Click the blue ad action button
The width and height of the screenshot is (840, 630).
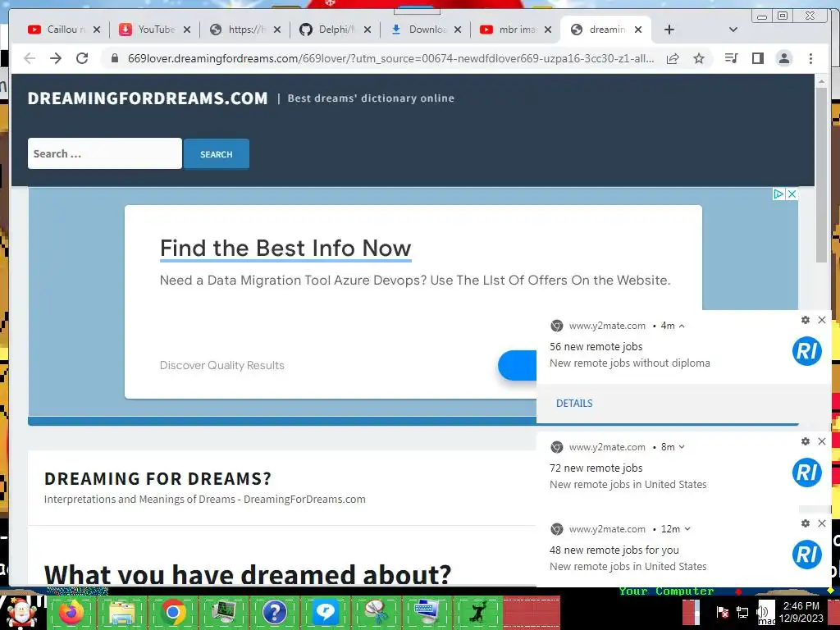pyautogui.click(x=518, y=365)
